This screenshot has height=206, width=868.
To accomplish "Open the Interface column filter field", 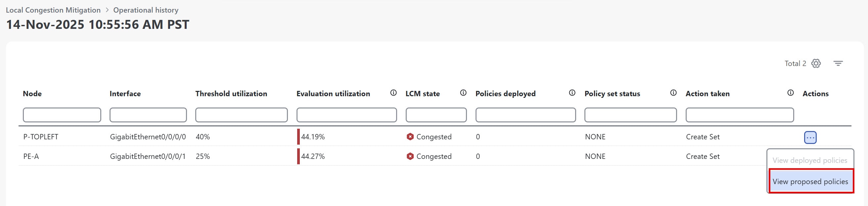I will click(148, 115).
